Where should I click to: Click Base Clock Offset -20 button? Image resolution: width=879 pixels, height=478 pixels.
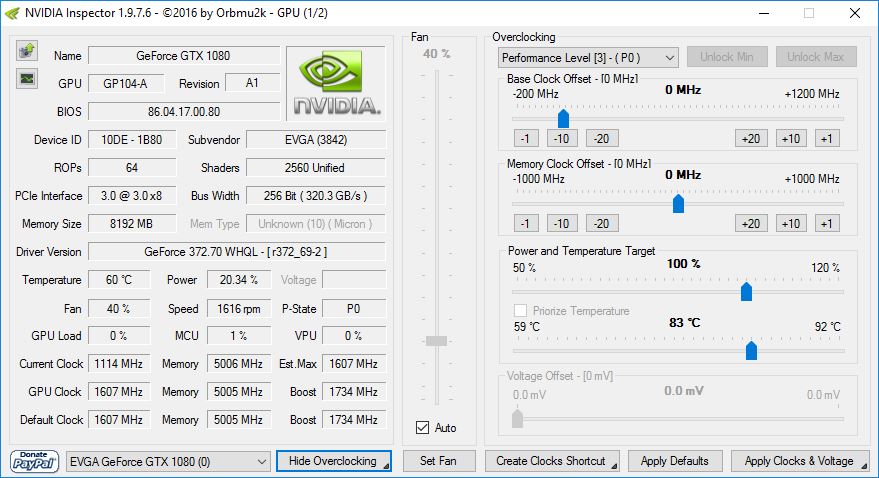tap(602, 138)
